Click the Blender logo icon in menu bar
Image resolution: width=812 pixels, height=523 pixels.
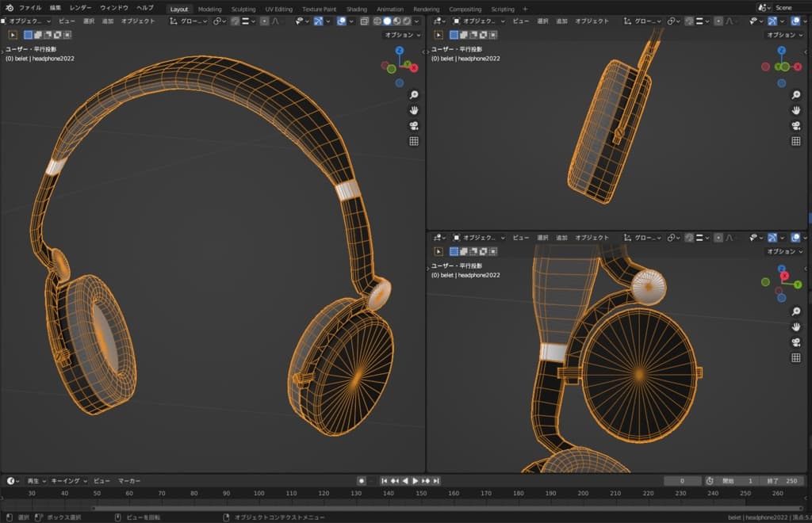coord(10,8)
